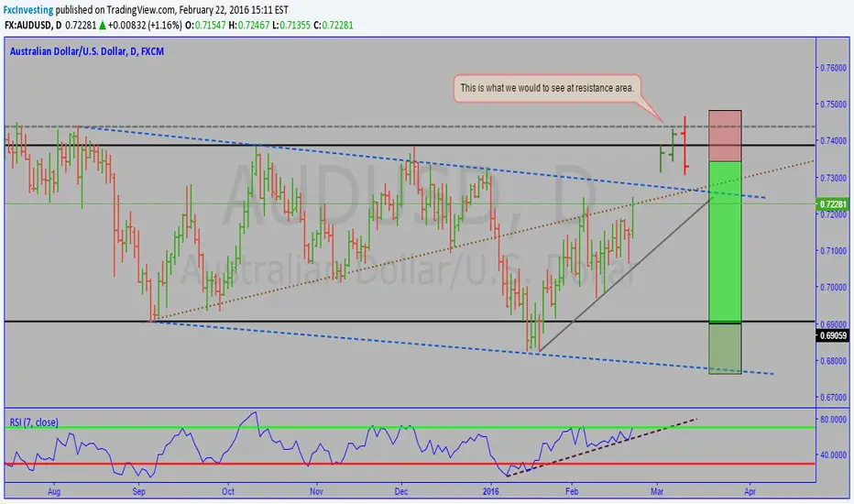Screen dimensions: 854x504
Task: Select the bright green profit target rectangle
Action: [725, 242]
